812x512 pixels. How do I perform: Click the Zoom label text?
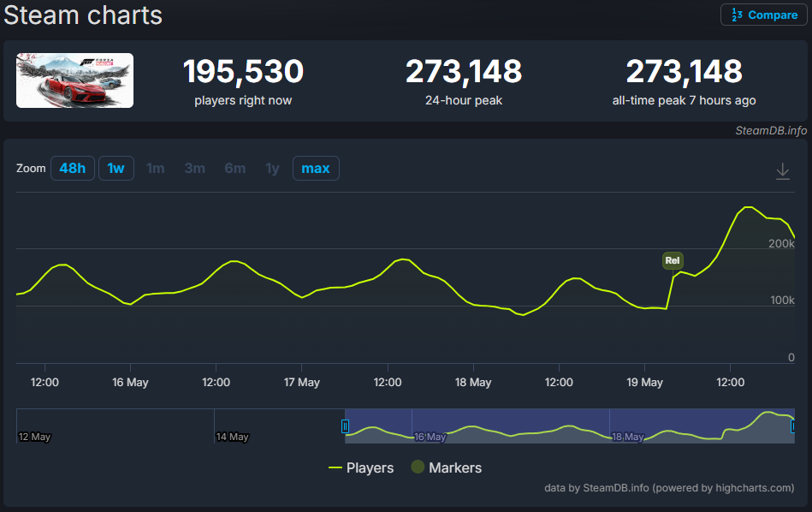31,169
